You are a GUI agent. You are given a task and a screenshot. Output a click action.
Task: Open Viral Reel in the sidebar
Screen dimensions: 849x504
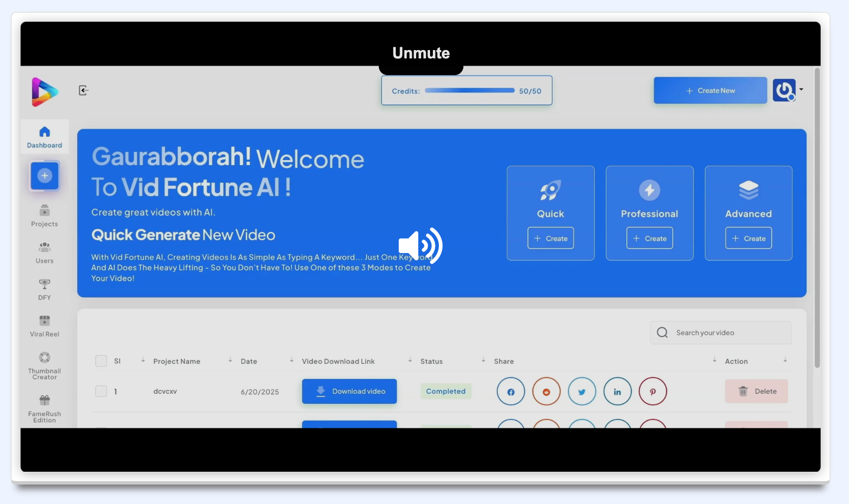(x=45, y=326)
